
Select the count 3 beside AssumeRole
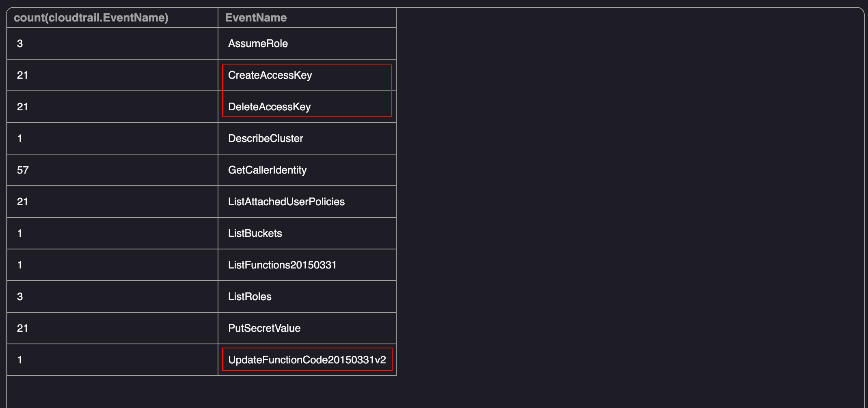[x=20, y=44]
